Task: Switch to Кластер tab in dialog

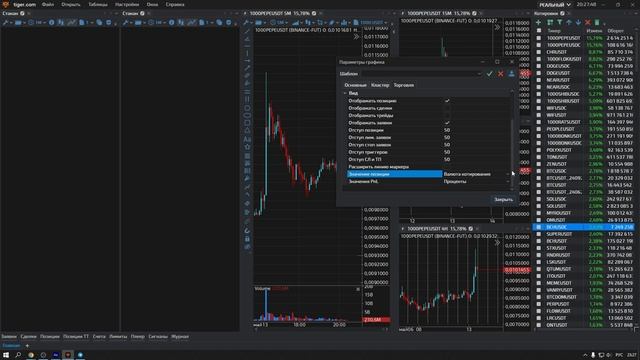Action: (380, 85)
